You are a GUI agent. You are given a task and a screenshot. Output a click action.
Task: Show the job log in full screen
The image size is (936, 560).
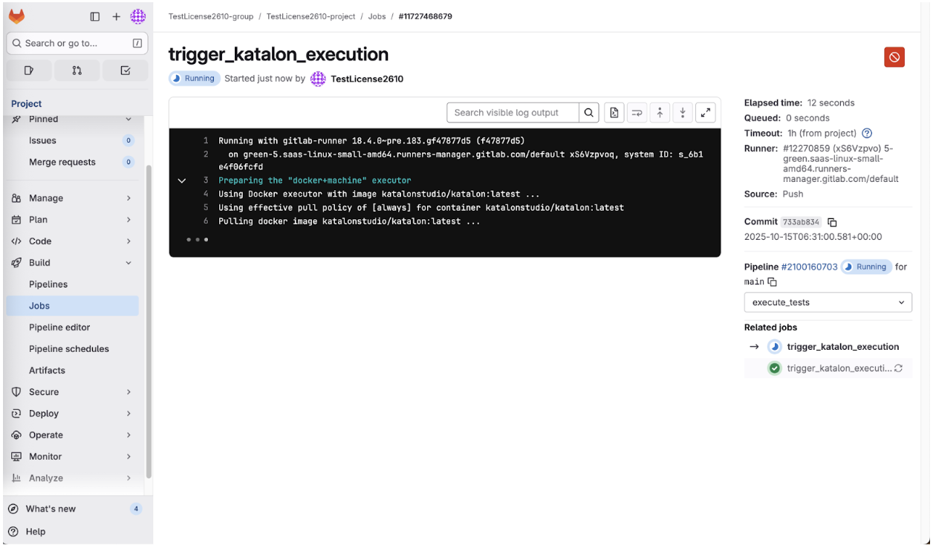(705, 112)
